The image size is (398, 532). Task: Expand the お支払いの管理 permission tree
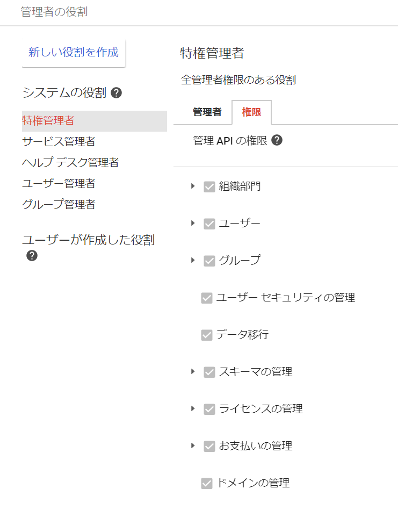pos(193,446)
